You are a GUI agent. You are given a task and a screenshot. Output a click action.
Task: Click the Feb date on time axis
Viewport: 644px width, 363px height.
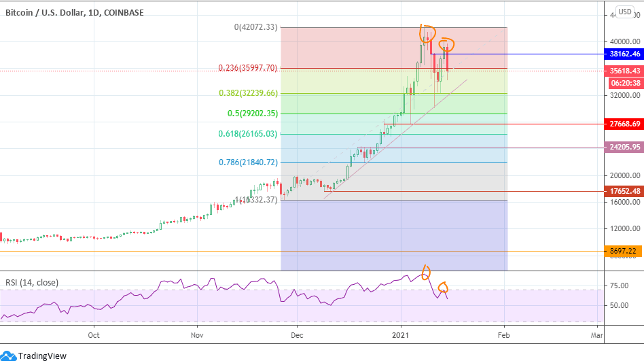(503, 335)
